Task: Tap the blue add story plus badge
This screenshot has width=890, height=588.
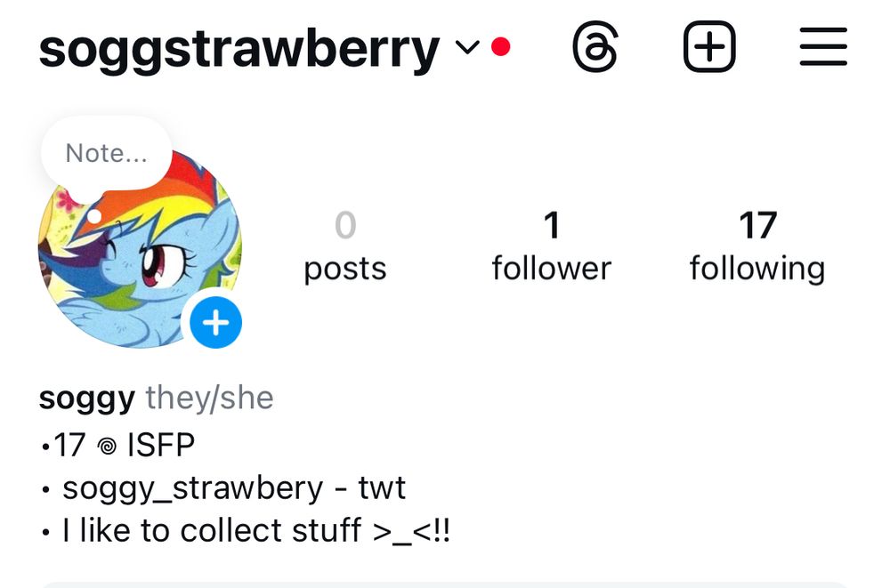Action: click(215, 322)
